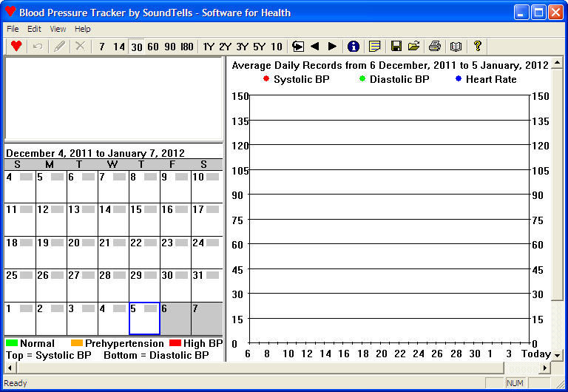Open the blue info icon
The width and height of the screenshot is (568, 392).
pos(354,47)
